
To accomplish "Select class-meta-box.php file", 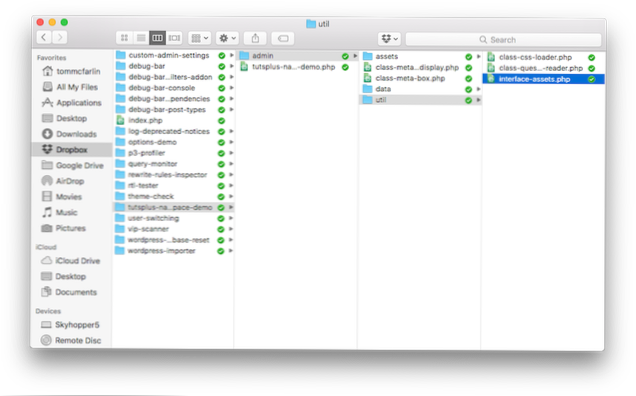I will [421, 78].
